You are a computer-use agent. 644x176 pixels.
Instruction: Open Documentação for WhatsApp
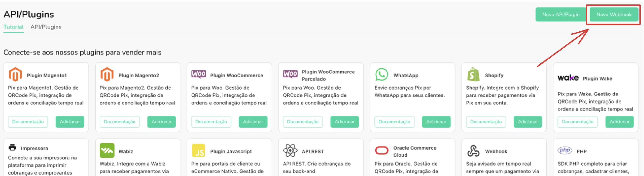pos(394,122)
